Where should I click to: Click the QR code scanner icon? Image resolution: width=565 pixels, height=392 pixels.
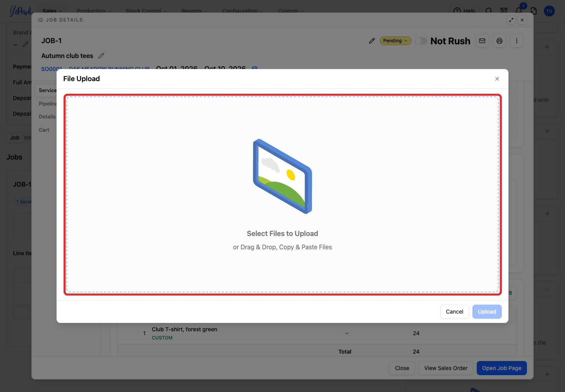coord(504,11)
